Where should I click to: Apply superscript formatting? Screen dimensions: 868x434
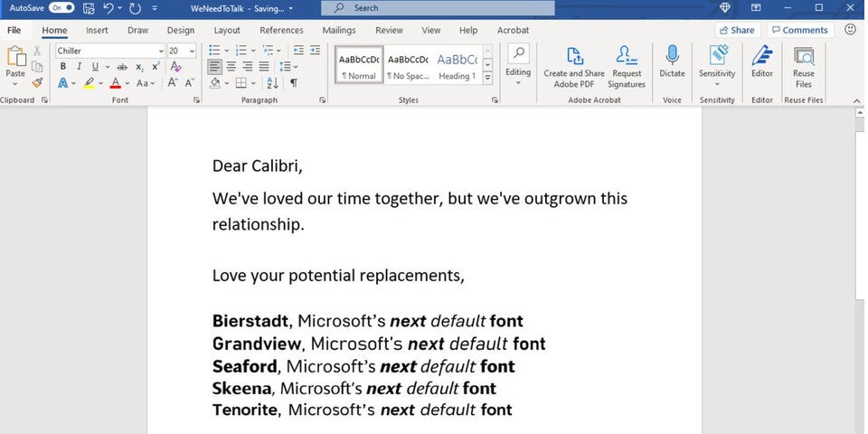(156, 66)
